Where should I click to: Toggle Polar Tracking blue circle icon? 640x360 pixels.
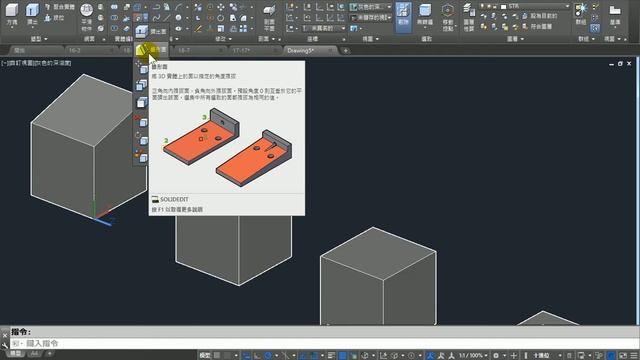point(268,356)
